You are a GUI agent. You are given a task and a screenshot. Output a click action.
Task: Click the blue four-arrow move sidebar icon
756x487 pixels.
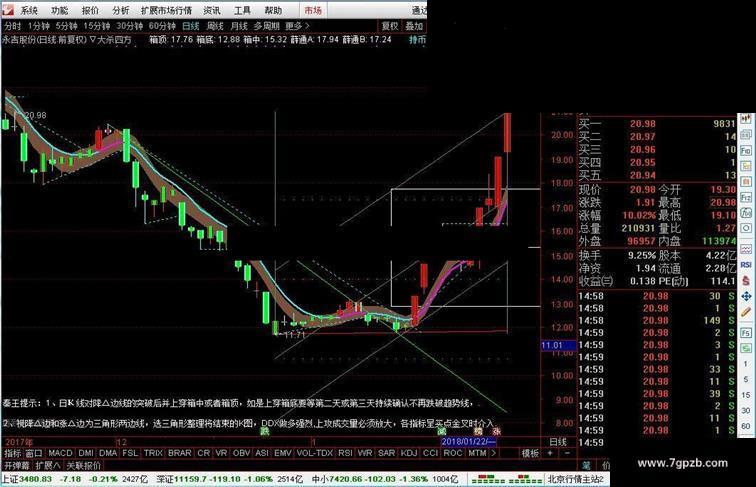tap(746, 297)
